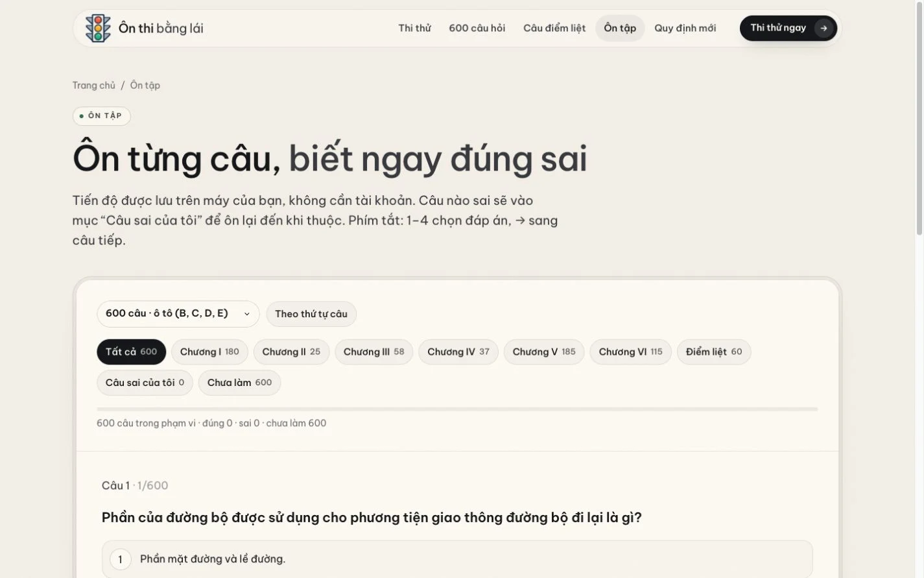924x578 pixels.
Task: Filter questions by Chương I
Action: click(209, 352)
